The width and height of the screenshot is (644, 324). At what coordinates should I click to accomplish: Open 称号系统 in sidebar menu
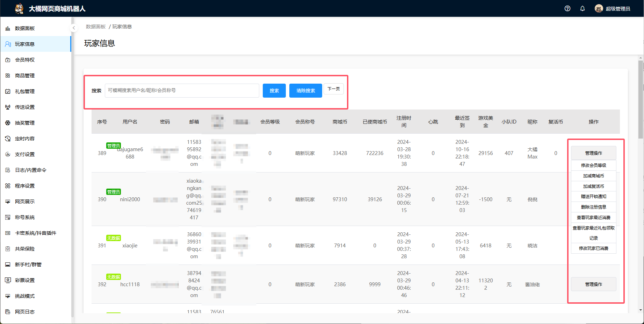pyautogui.click(x=25, y=217)
